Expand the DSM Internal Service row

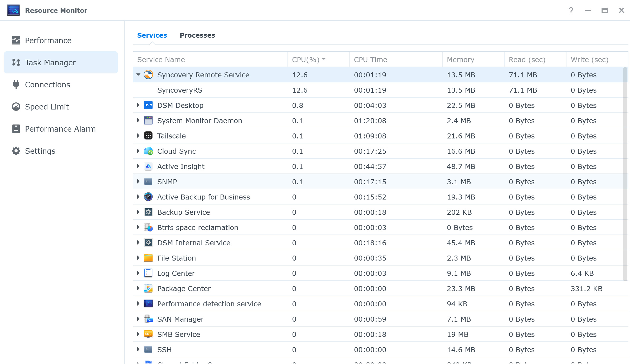tap(138, 243)
